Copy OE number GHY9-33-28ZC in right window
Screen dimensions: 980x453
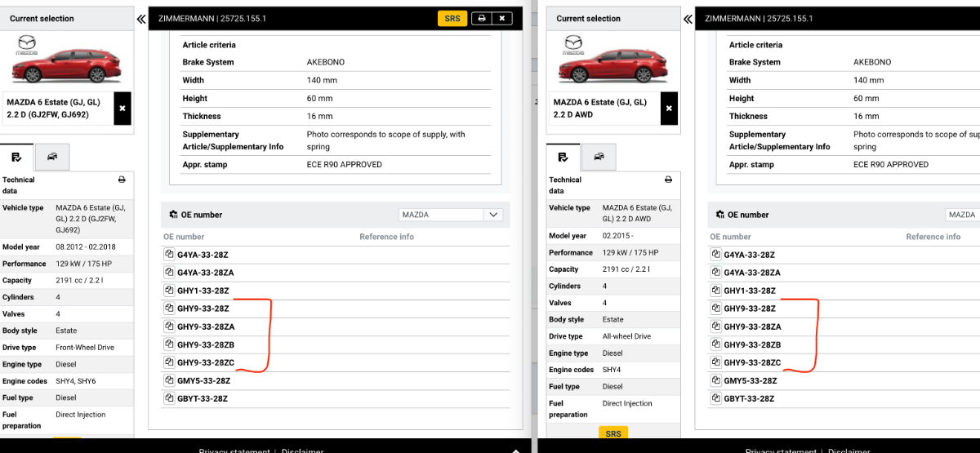pos(716,362)
